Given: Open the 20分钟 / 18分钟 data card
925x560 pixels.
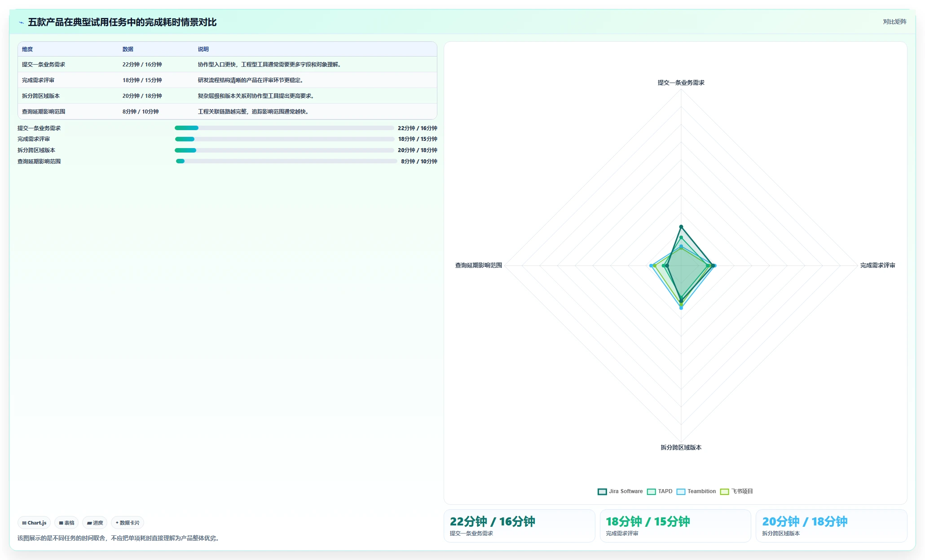Looking at the screenshot, I should 831,526.
